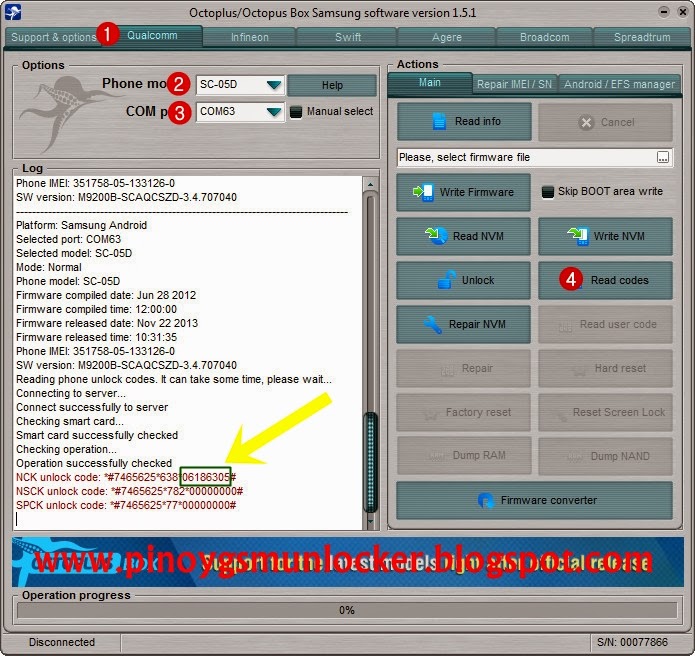Enable Skip BOOT area write checkbox
The width and height of the screenshot is (695, 656).
(548, 191)
